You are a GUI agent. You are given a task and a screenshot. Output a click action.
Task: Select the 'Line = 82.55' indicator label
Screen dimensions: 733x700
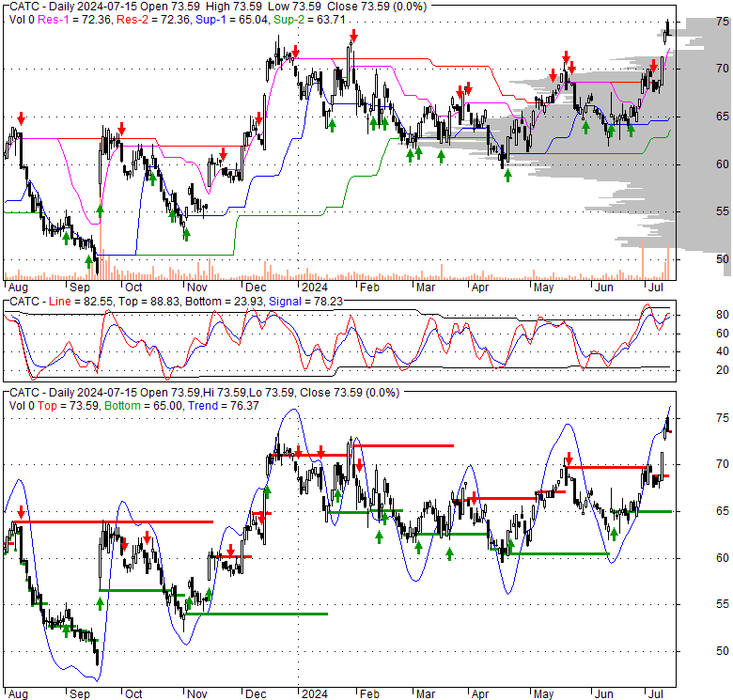click(x=81, y=302)
